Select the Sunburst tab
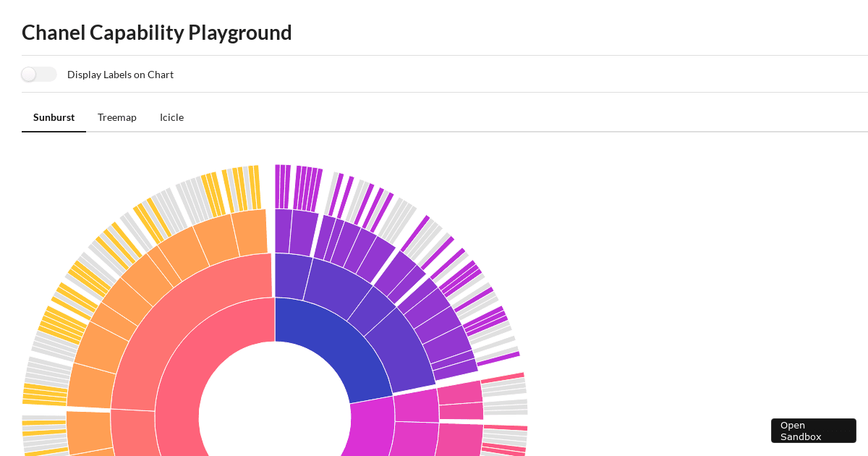Screen dimensions: 868x456 pyautogui.click(x=54, y=117)
